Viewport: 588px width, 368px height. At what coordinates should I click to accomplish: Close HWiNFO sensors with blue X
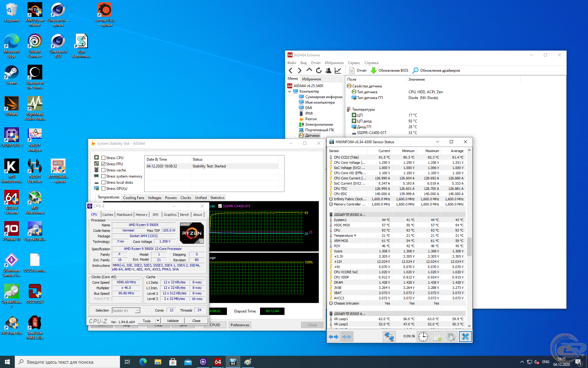[465, 337]
